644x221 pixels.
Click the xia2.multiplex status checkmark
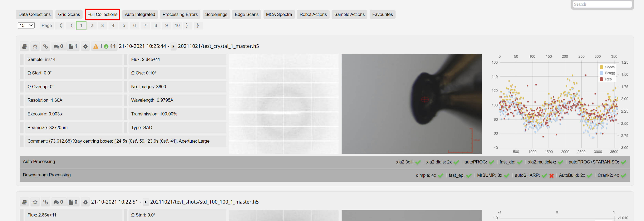561,162
